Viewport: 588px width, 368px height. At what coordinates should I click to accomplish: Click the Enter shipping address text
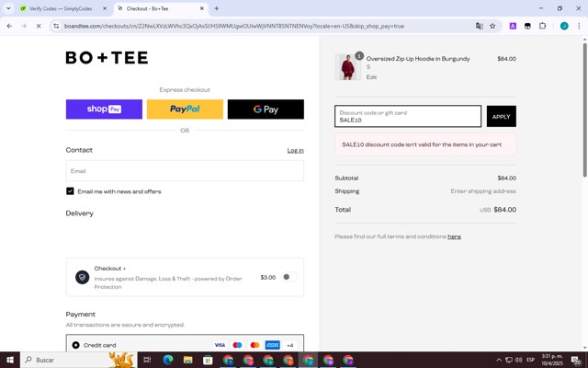click(483, 191)
